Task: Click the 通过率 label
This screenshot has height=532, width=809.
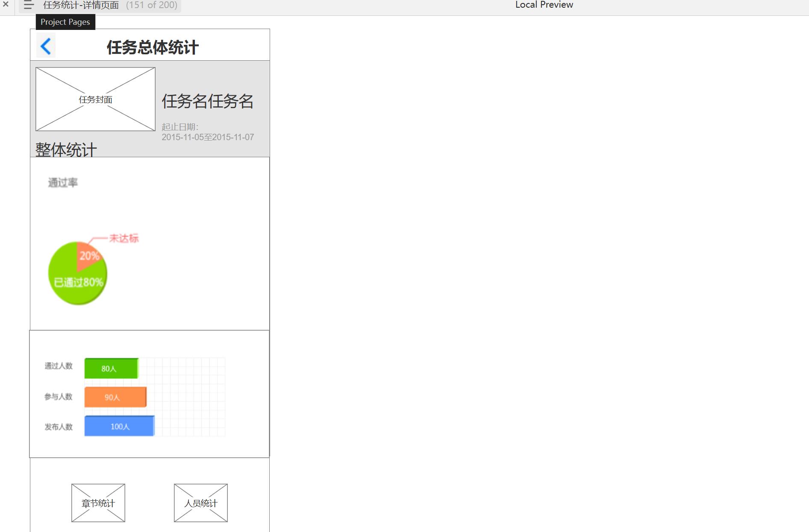Action: coord(63,182)
